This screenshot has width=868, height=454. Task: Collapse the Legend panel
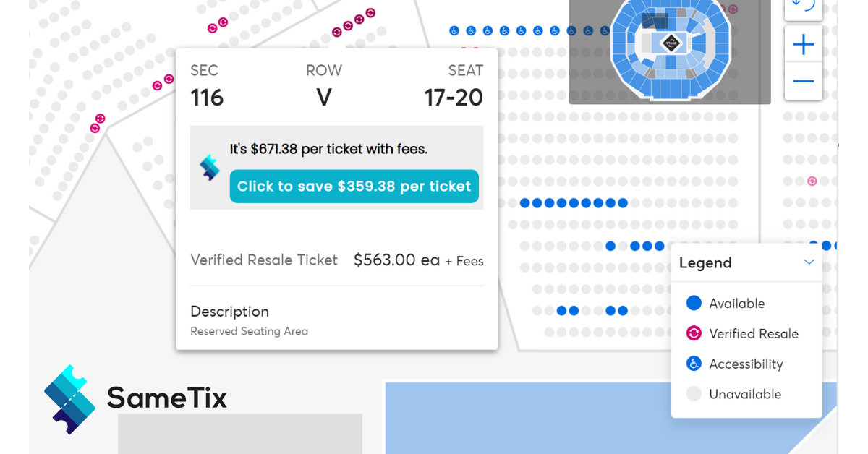tap(809, 262)
